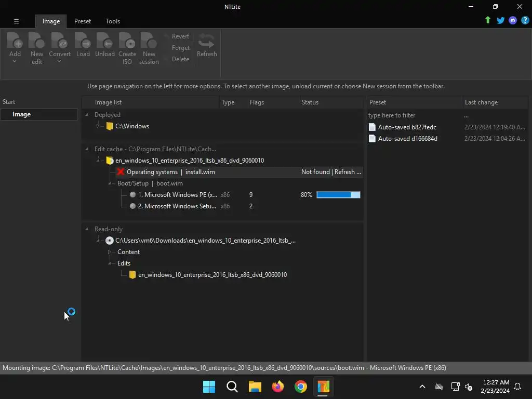Launch Chrome from taskbar
Viewport: 532px width, 399px height.
click(301, 387)
